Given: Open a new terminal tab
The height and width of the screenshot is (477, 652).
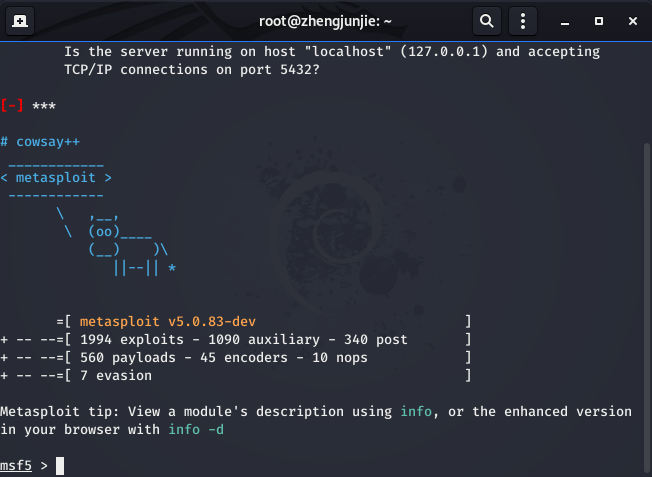Looking at the screenshot, I should pyautogui.click(x=20, y=21).
